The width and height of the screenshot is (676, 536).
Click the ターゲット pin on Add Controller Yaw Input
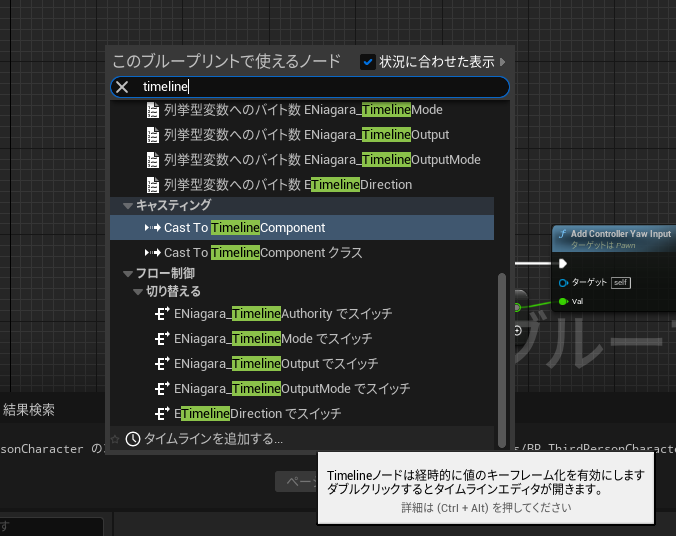(x=563, y=283)
